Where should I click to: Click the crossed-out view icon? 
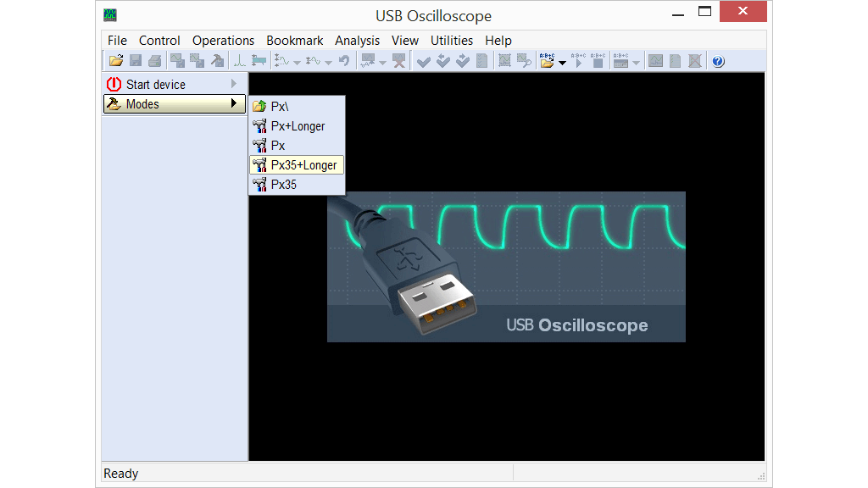(x=695, y=61)
